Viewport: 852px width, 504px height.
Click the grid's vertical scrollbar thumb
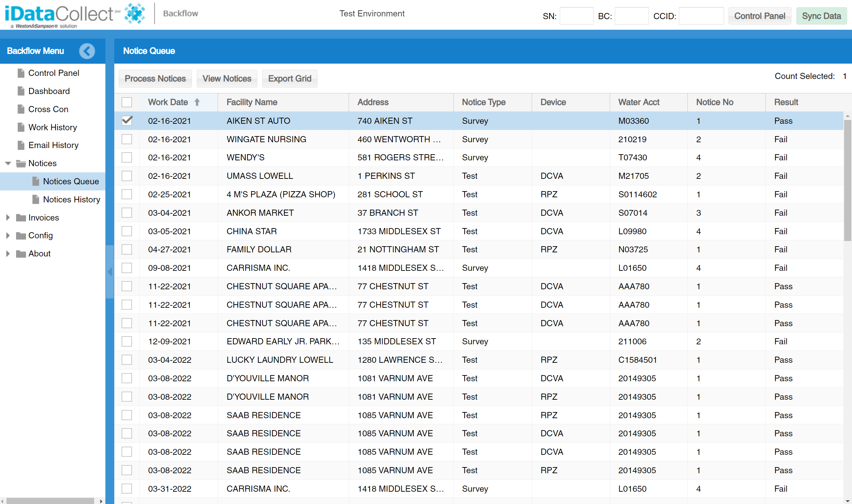pos(848,180)
